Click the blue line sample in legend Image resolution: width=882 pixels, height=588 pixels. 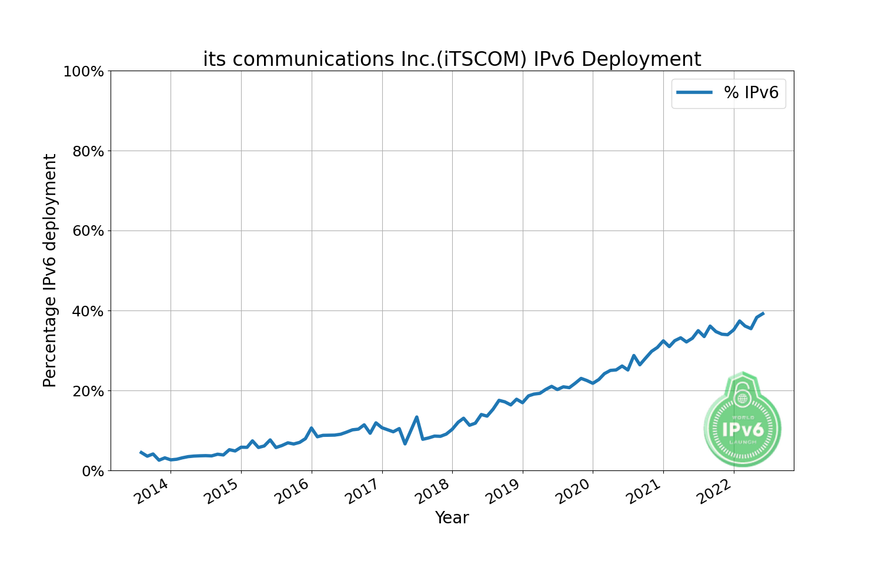pyautogui.click(x=694, y=92)
